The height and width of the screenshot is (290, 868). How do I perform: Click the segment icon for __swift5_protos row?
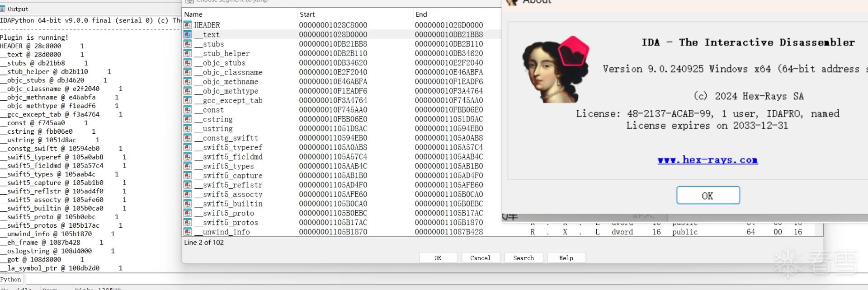click(x=187, y=222)
